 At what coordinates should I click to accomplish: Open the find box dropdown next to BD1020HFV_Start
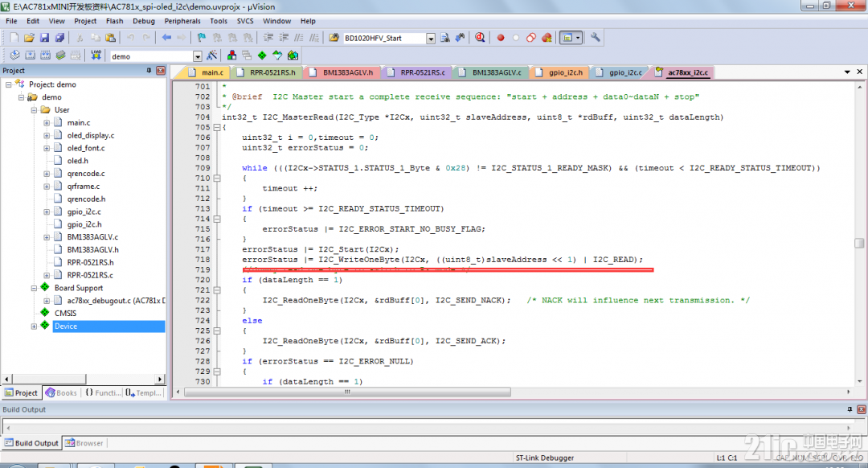[x=431, y=39]
